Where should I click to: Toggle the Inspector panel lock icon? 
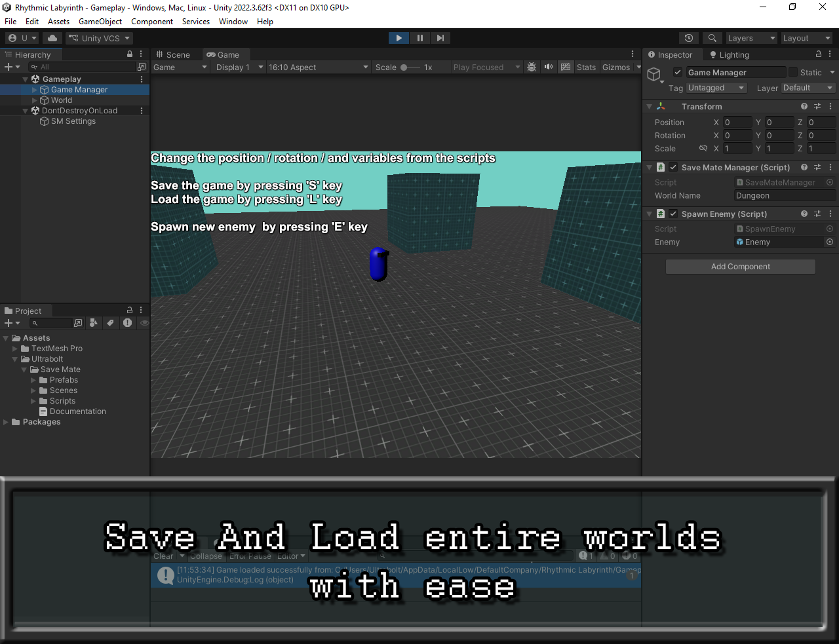click(x=819, y=54)
